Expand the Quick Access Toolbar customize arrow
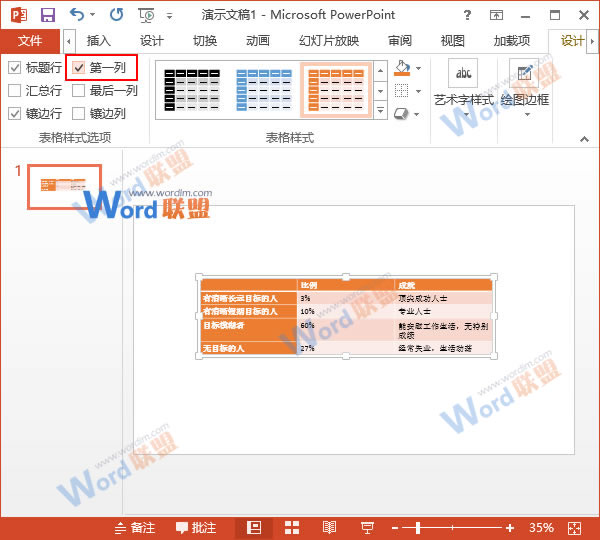Screen dimensions: 600x540 tap(170, 16)
